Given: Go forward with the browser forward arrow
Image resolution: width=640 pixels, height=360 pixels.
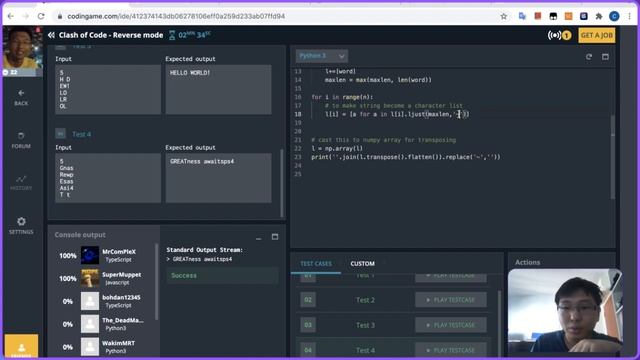Looking at the screenshot, I should (26, 16).
